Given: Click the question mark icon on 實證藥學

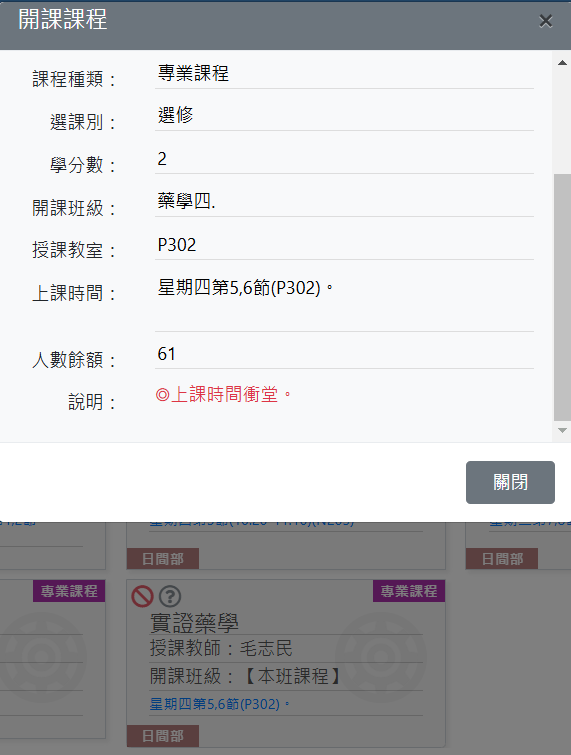Looking at the screenshot, I should pos(170,597).
